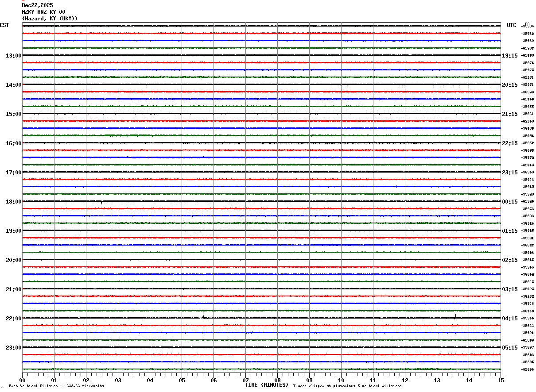The height and width of the screenshot is (392, 536).
Task: Select the 16:00 CST row label
Action: click(13, 143)
